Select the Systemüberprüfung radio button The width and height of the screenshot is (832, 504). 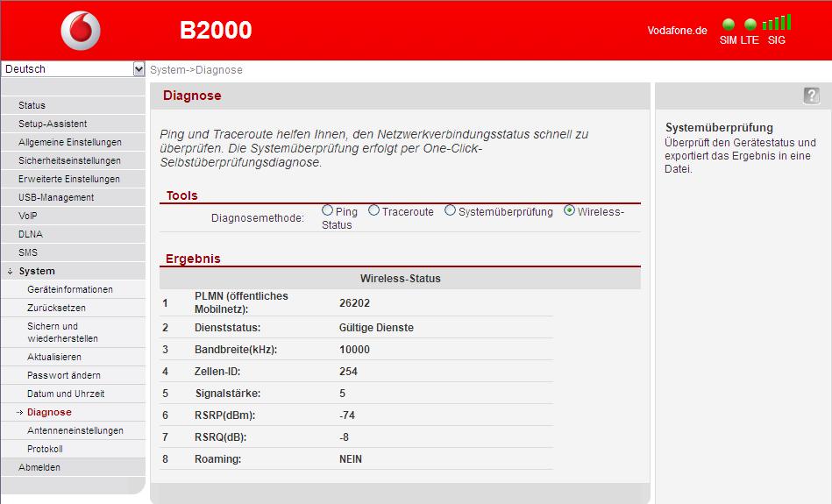click(450, 210)
